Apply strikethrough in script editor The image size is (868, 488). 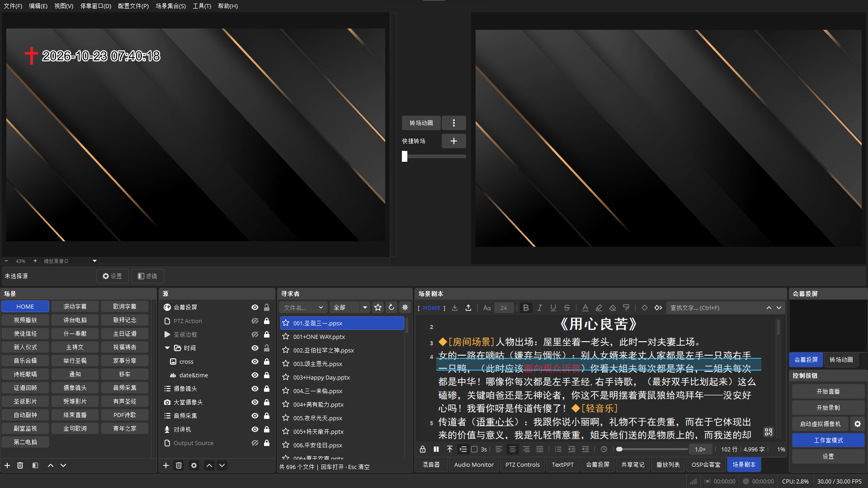[x=566, y=308]
